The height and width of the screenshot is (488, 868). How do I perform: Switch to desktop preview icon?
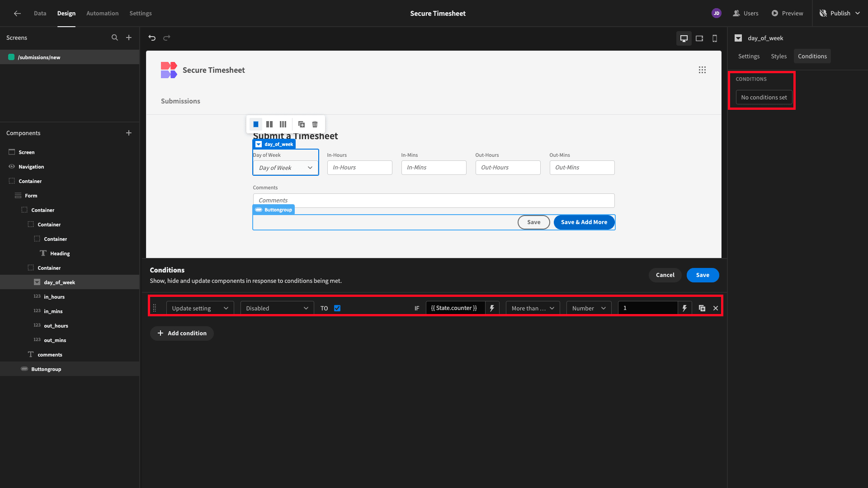684,38
